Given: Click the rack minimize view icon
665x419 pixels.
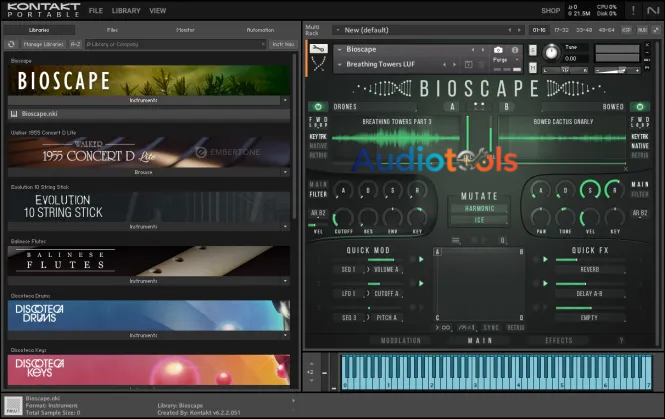Looking at the screenshot, I should pos(656,30).
